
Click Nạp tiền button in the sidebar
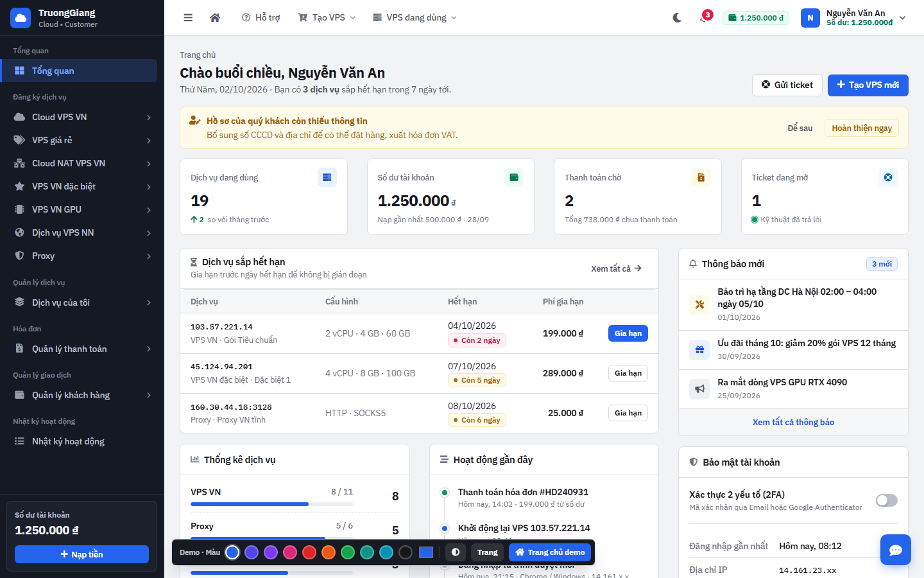81,554
